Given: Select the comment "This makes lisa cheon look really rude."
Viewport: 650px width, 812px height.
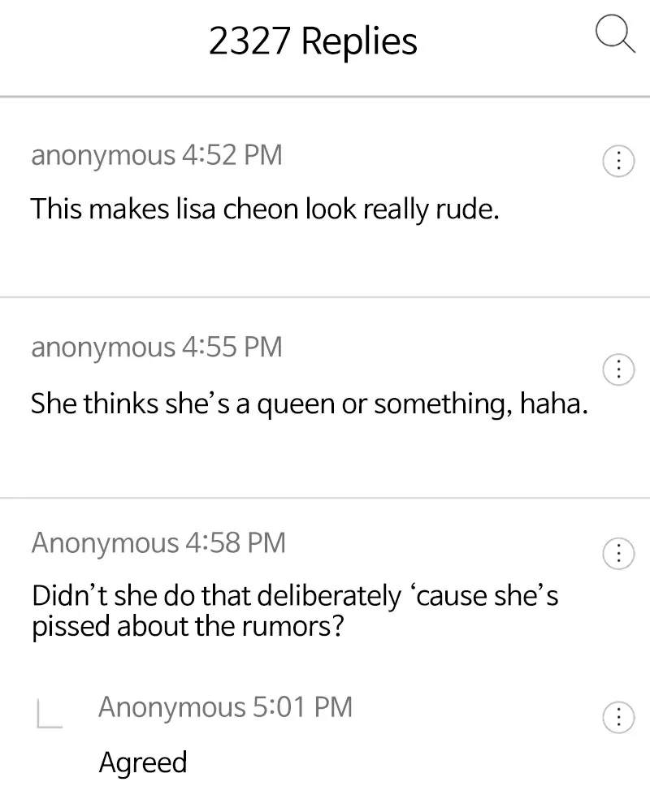Looking at the screenshot, I should pos(264,209).
